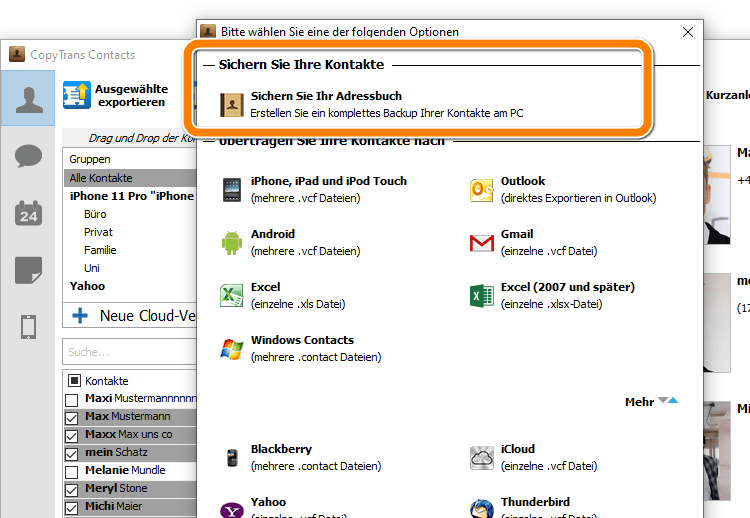Open the Contacts section in the sidebar
Screen dimensions: 750x518
[x=28, y=99]
